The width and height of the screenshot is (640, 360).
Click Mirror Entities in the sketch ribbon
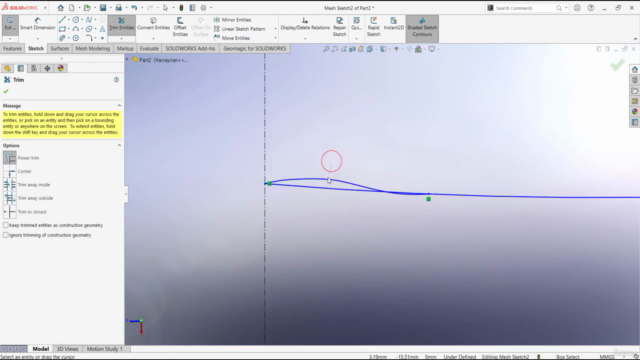coord(232,20)
